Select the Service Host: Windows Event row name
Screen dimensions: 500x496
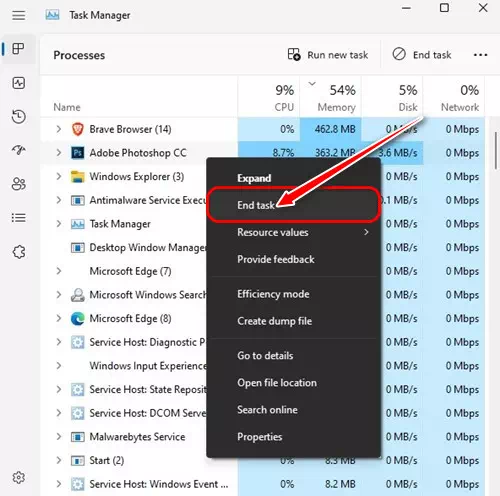pos(159,484)
